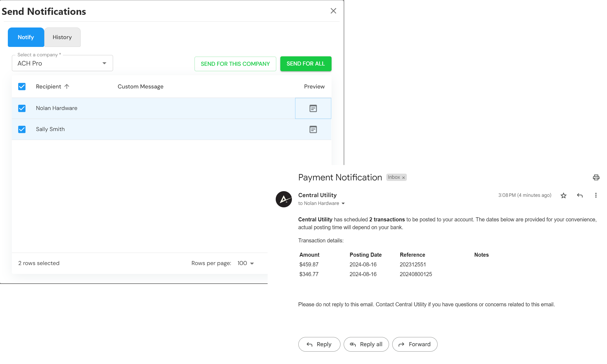Open the email more options menu
607x364 pixels.
coord(596,195)
